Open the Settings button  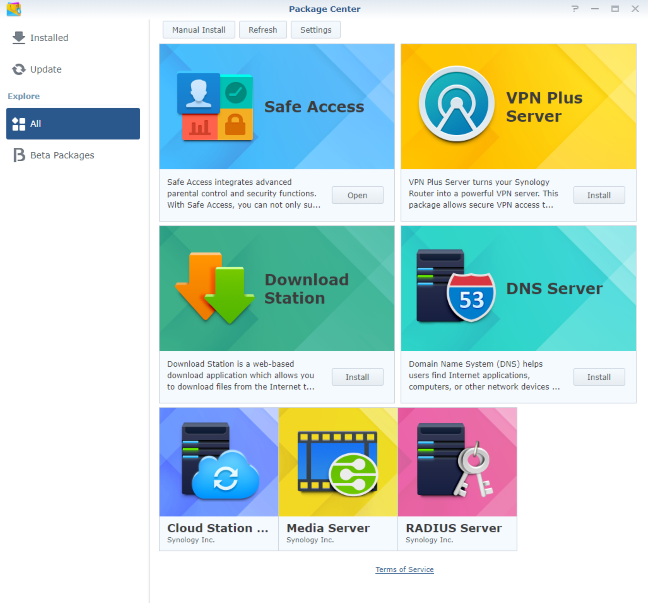316,30
